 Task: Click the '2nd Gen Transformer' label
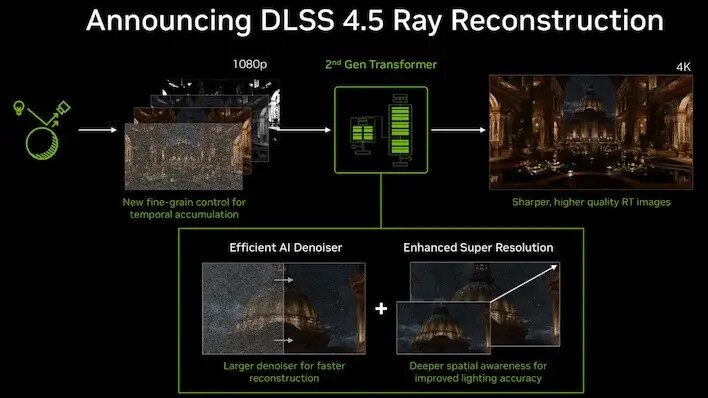(381, 65)
